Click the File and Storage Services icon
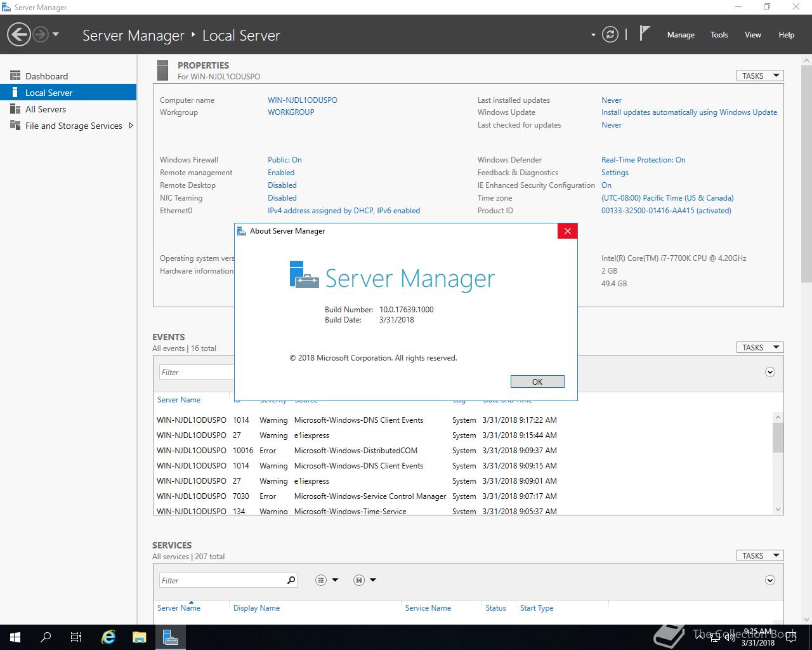The image size is (812, 650). click(15, 125)
